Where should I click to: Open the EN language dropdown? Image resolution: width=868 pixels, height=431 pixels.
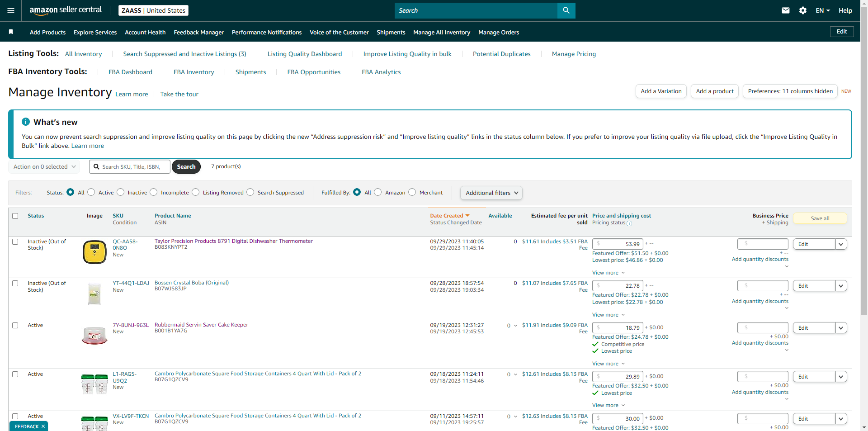click(x=823, y=10)
